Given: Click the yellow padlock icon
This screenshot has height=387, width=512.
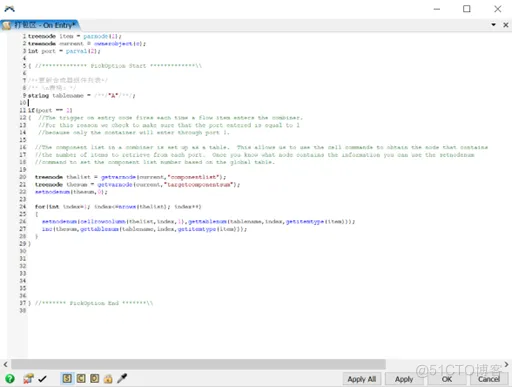Looking at the screenshot, I should pyautogui.click(x=108, y=379).
